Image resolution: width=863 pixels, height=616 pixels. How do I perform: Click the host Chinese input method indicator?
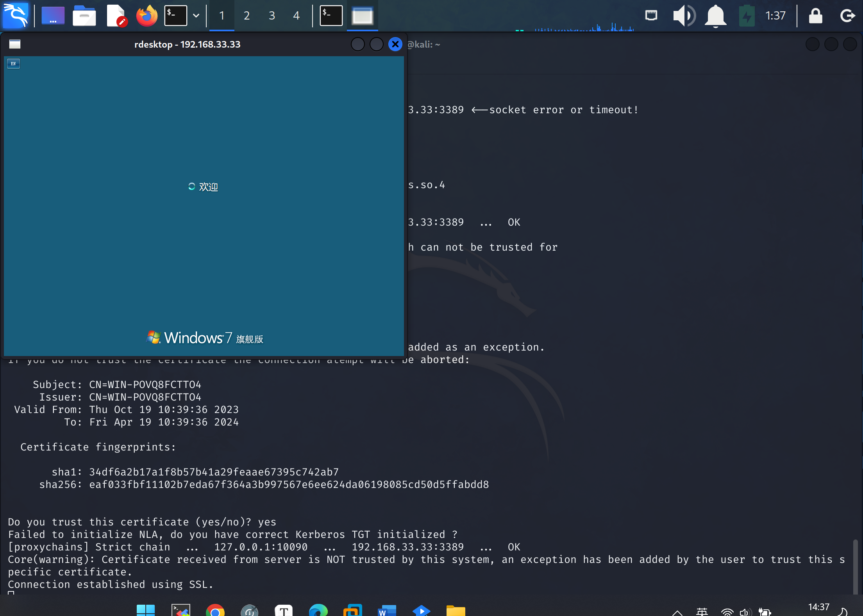(x=702, y=612)
